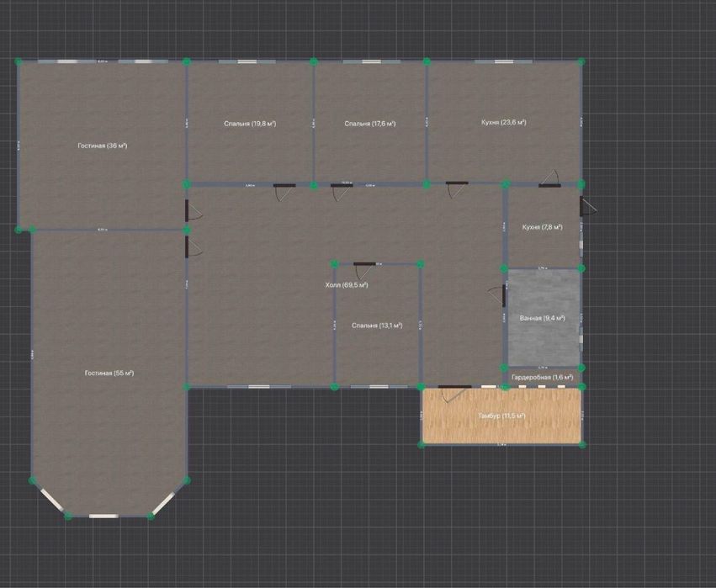
Task: Select the left angled bay window of Гостиная 55
Action: (50, 500)
